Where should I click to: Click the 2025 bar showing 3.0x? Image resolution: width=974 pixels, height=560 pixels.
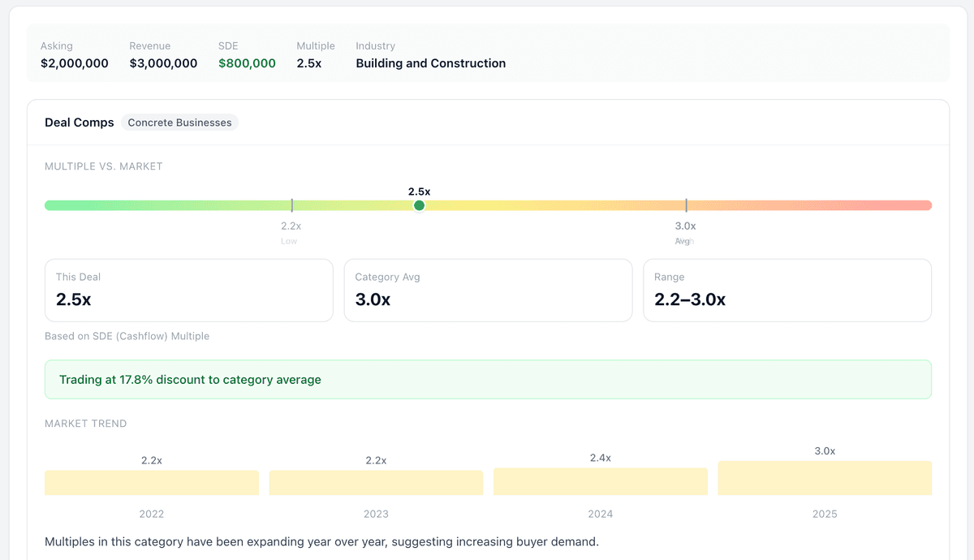tap(824, 478)
